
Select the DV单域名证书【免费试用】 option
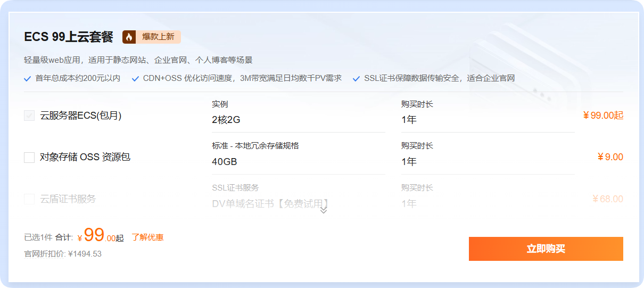(x=270, y=203)
